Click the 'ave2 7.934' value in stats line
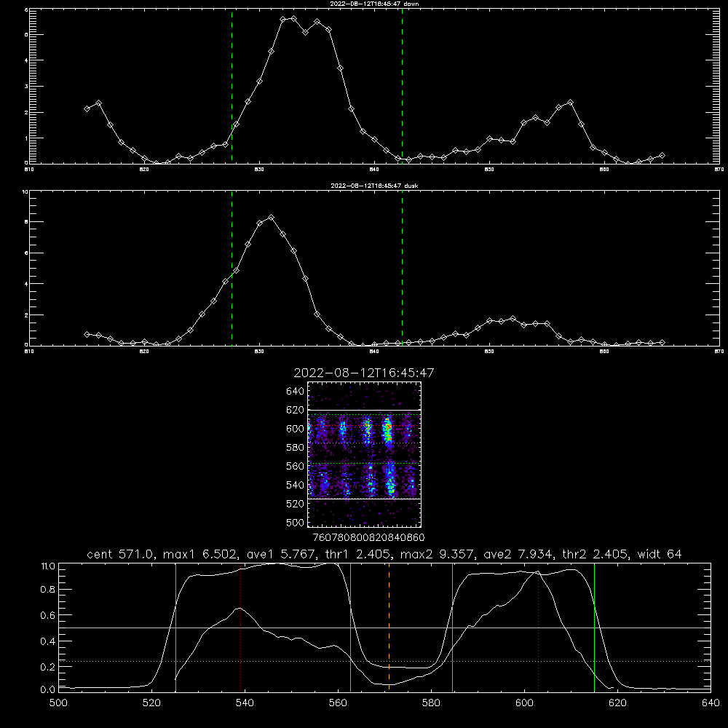This screenshot has height=728, width=728. (518, 554)
